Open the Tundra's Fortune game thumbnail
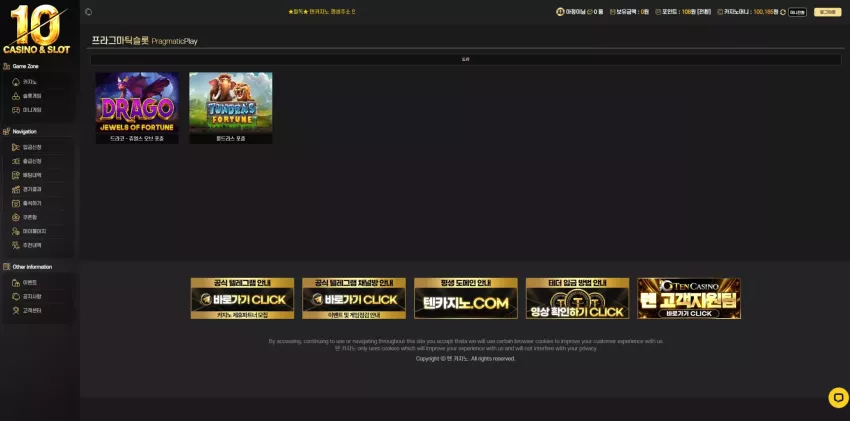Image resolution: width=850 pixels, height=421 pixels. point(230,108)
